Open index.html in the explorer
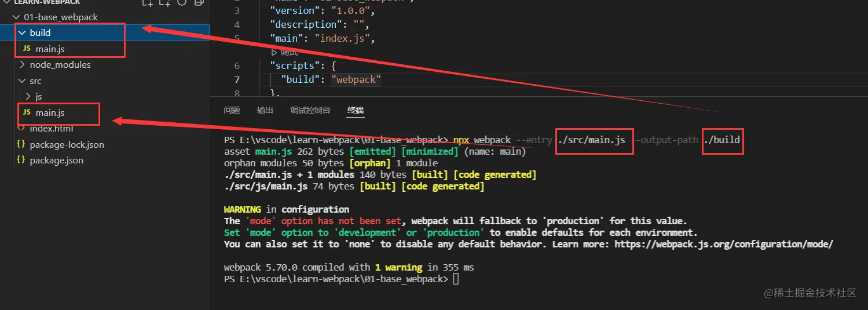This screenshot has height=310, width=868. tap(51, 128)
